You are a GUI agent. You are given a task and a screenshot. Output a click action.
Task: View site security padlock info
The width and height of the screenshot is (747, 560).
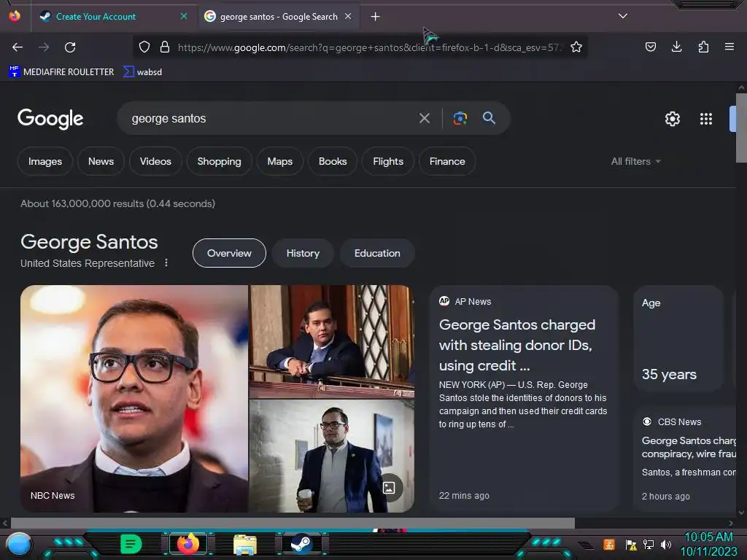pyautogui.click(x=165, y=47)
